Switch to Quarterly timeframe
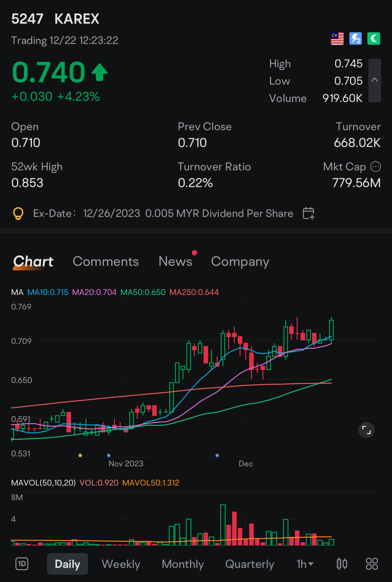The width and height of the screenshot is (392, 582). [249, 564]
